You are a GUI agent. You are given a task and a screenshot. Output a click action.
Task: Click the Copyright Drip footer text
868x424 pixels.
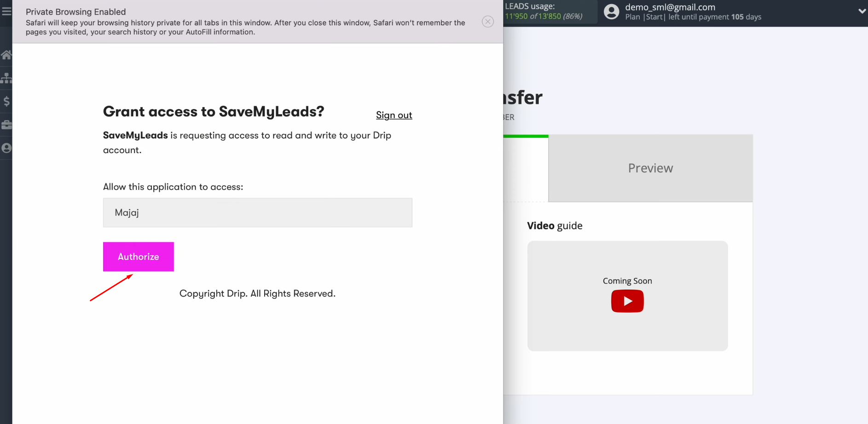click(x=257, y=293)
